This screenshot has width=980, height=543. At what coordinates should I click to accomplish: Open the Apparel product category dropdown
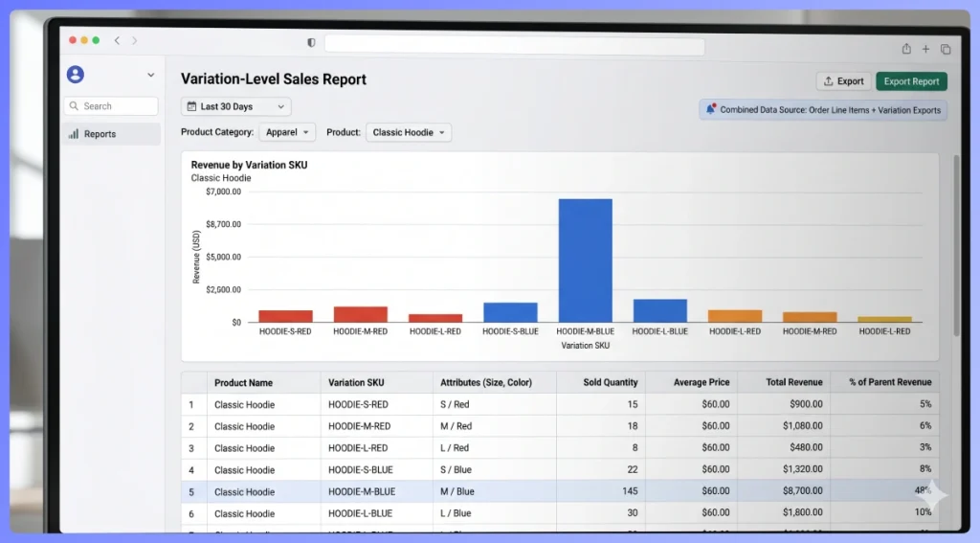pos(287,132)
